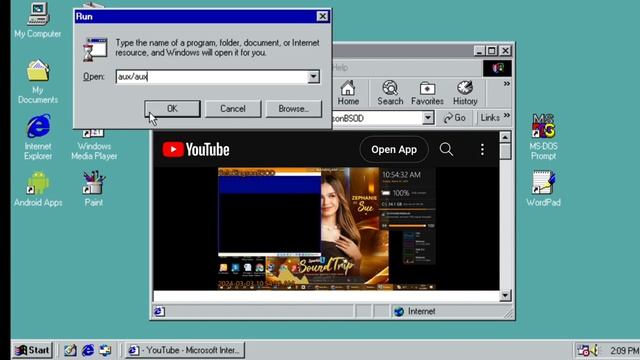
Task: Click the Open text field in Run
Action: point(212,76)
